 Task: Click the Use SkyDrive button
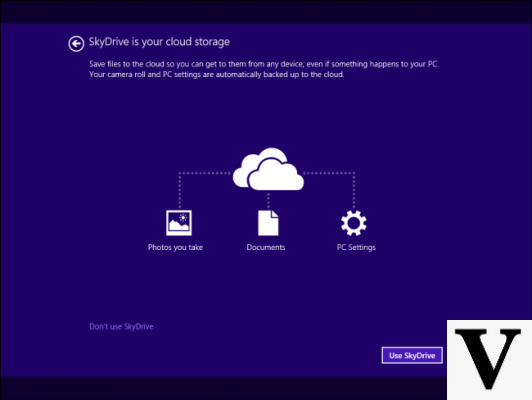(412, 355)
